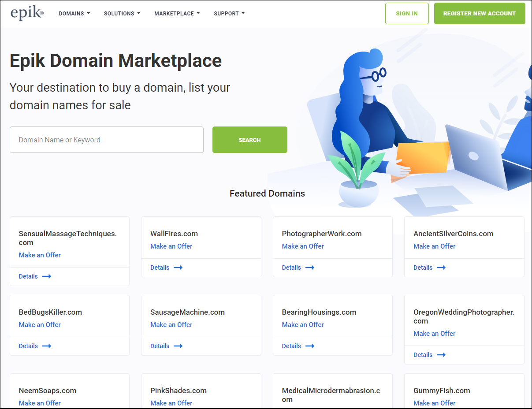Click the arrow icon under BearingHousings.com

(309, 346)
